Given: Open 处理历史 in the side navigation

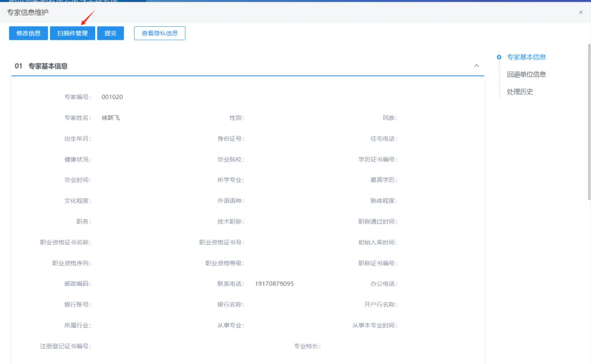Looking at the screenshot, I should coord(520,92).
